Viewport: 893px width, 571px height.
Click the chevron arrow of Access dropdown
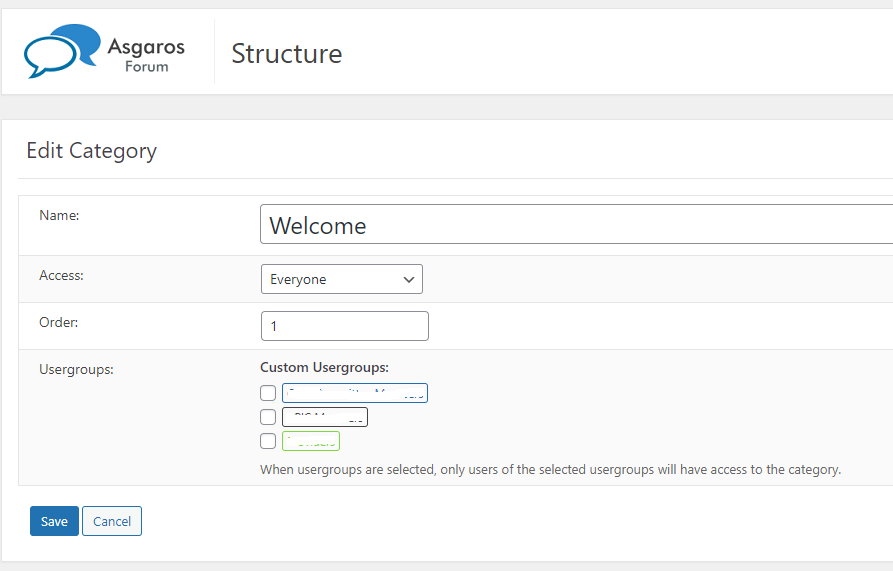pyautogui.click(x=409, y=280)
